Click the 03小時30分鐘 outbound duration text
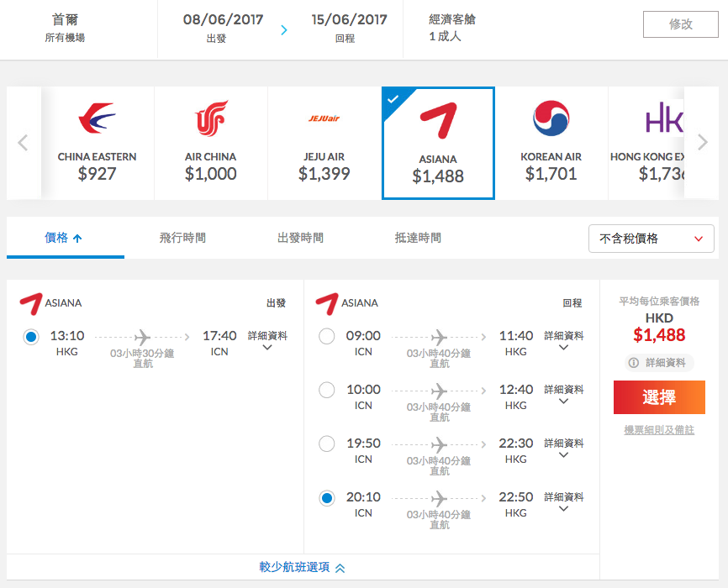728x588 pixels. click(142, 354)
